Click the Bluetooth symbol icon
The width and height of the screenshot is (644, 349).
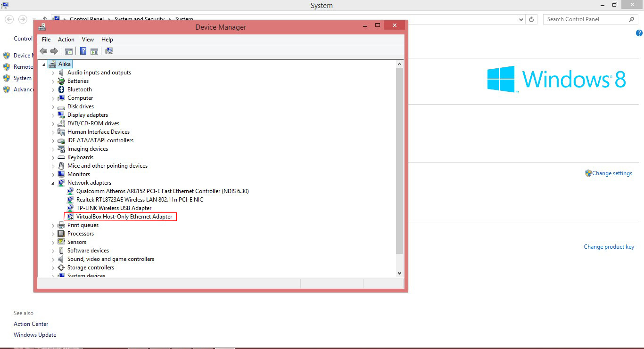point(61,89)
